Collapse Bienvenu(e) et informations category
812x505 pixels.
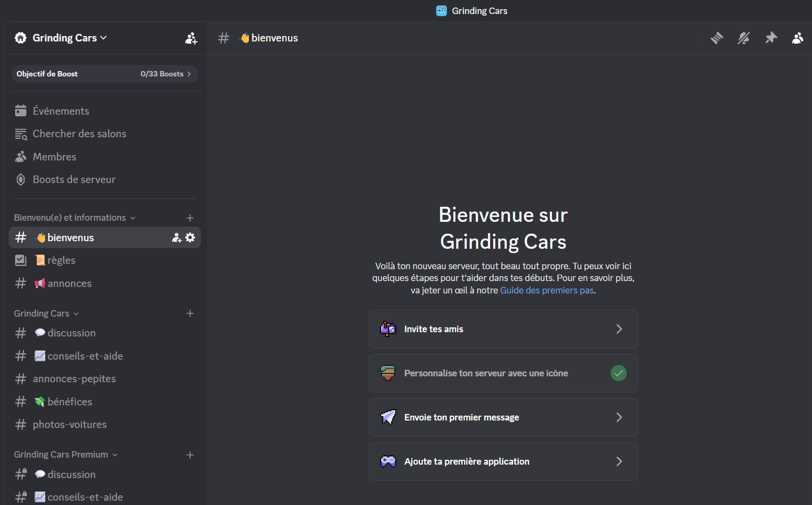(74, 218)
